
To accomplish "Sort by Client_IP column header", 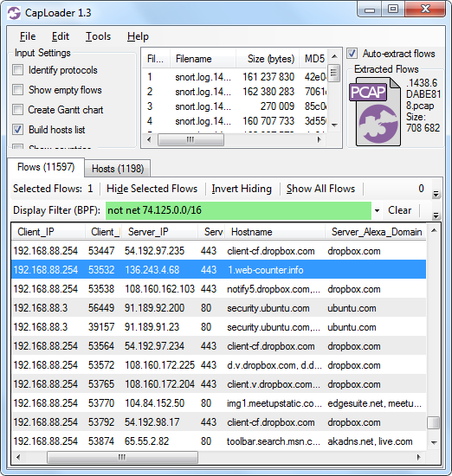I will [x=48, y=232].
